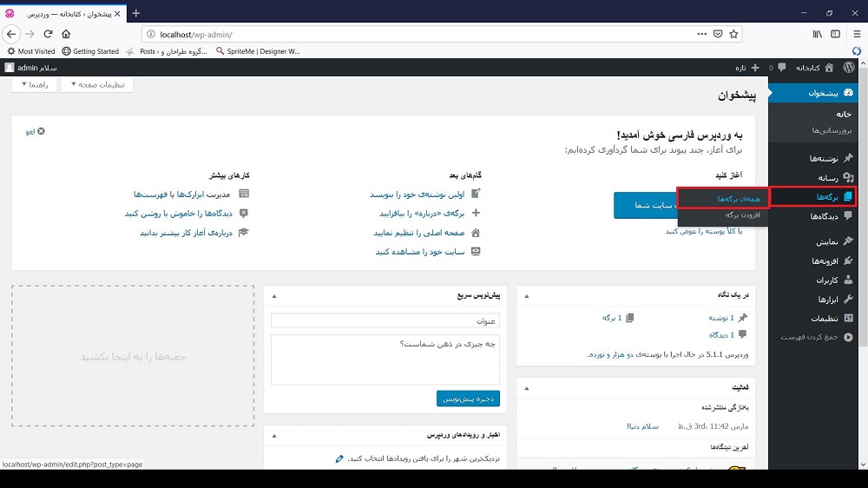
Task: Open Most Visited bookmarks item
Action: pyautogui.click(x=31, y=51)
